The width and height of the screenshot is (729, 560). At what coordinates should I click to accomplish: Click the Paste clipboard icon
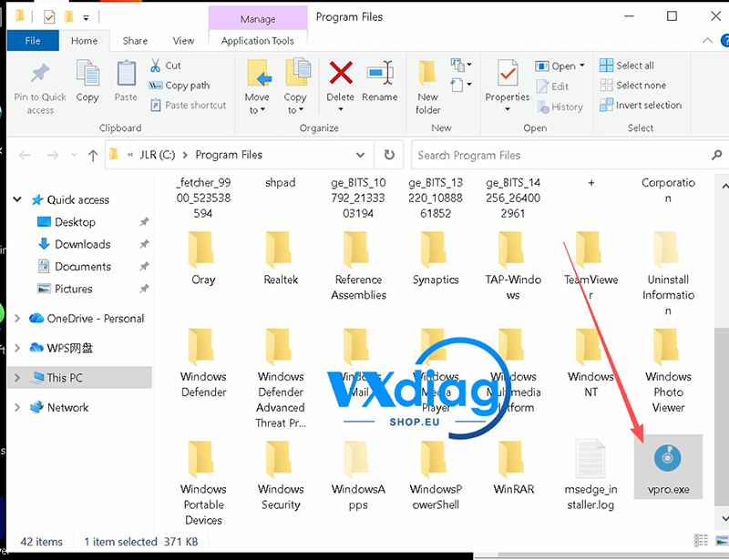pos(126,74)
